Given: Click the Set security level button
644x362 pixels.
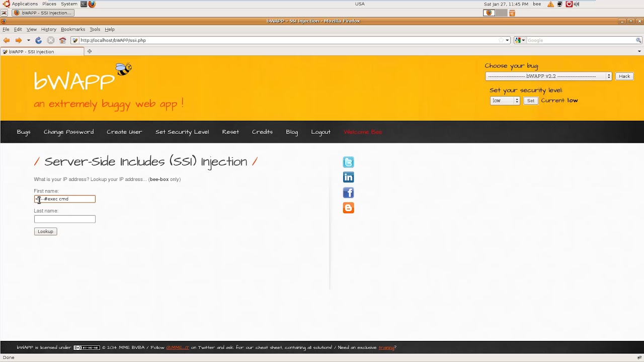Looking at the screenshot, I should point(530,101).
